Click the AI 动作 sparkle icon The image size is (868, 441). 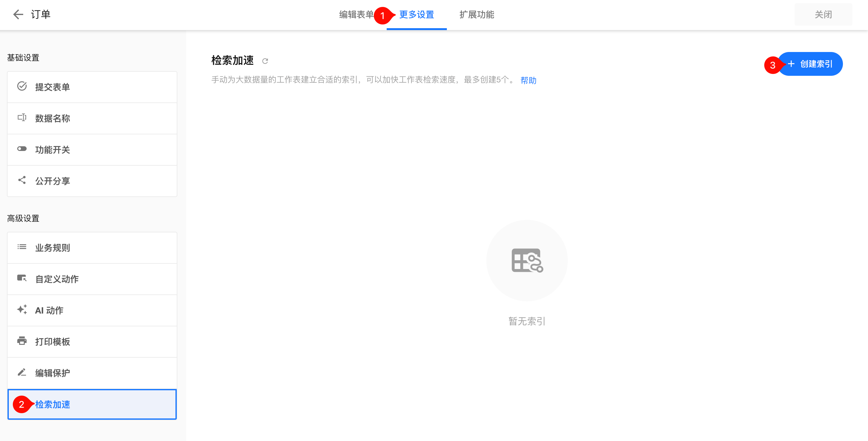(22, 310)
